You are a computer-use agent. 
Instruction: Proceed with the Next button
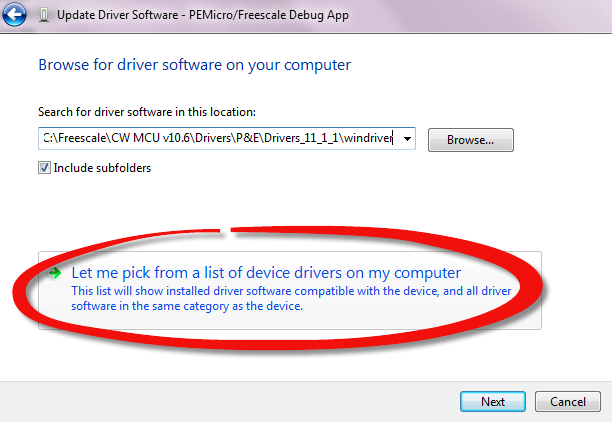(x=492, y=401)
